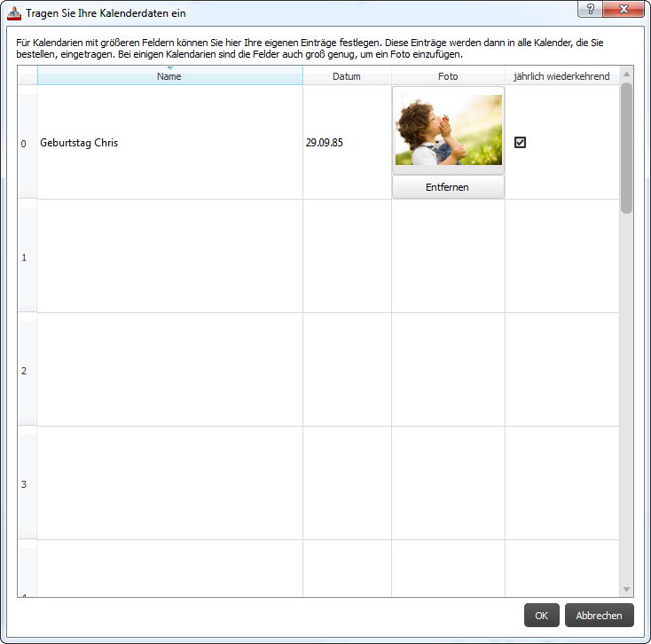Viewport: 651px width, 644px height.
Task: Close the calendar data dialog
Action: click(x=624, y=9)
